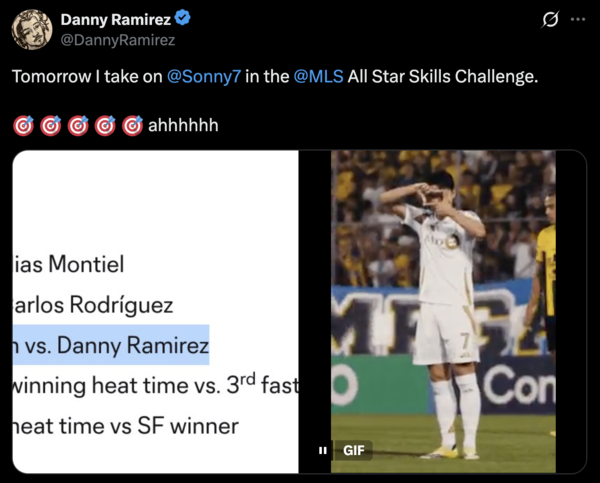The width and height of the screenshot is (600, 483).
Task: Click the Danny Ramirez display name
Action: (x=116, y=20)
